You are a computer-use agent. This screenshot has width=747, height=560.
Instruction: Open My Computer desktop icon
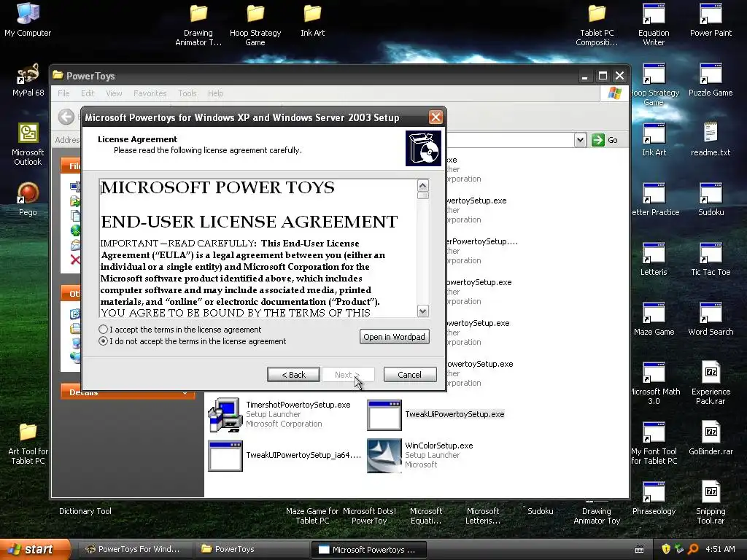pos(28,13)
